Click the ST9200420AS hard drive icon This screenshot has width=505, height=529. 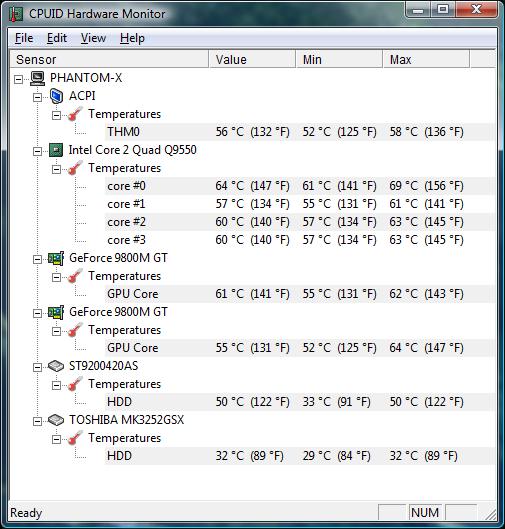pyautogui.click(x=56, y=366)
